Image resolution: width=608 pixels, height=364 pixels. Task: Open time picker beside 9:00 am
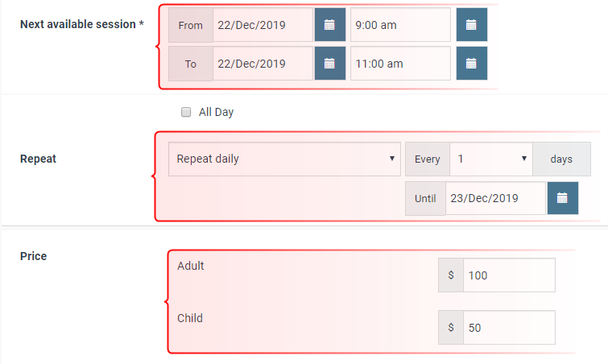472,25
